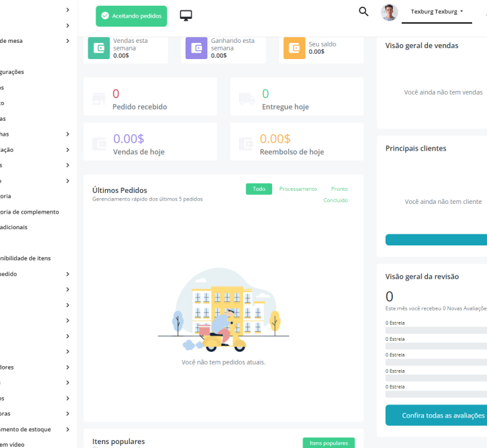Image resolution: width=487 pixels, height=448 pixels.
Task: Click the store icon near Pedido recebido
Action: 99,99
